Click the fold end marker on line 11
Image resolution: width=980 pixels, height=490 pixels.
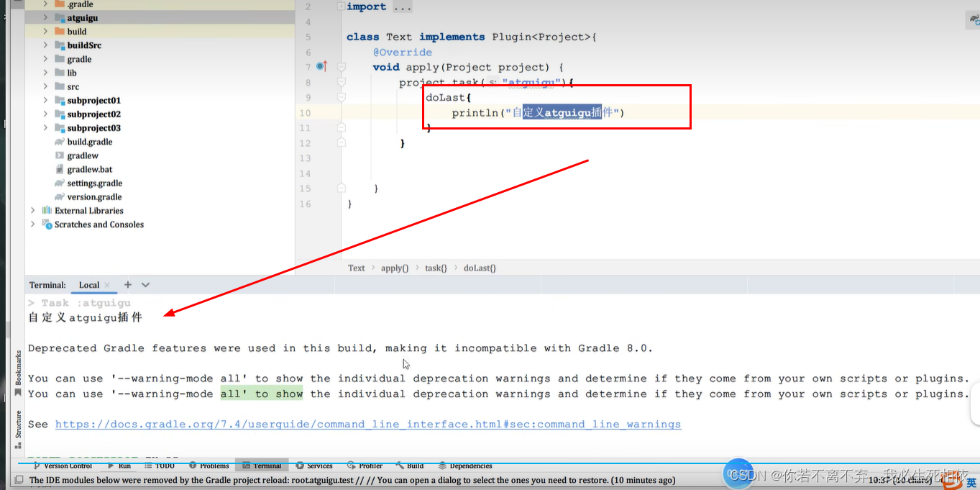point(342,127)
